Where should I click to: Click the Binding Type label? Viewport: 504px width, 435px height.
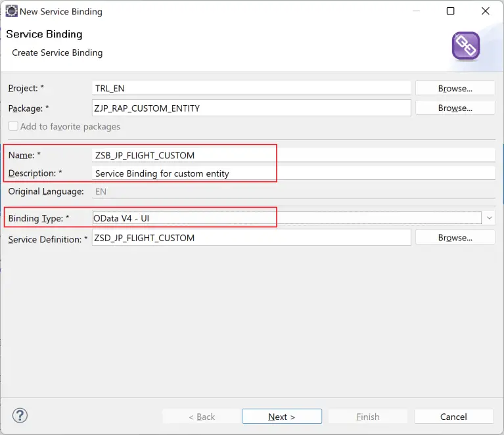pyautogui.click(x=39, y=218)
